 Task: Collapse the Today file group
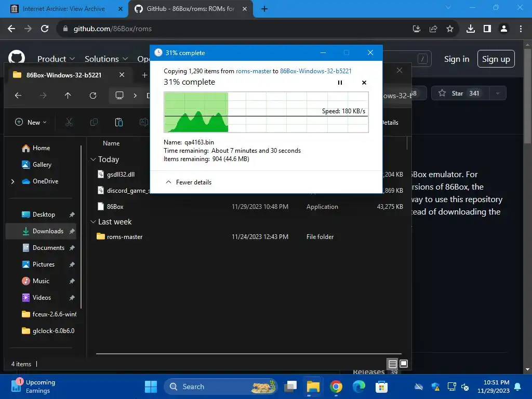93,159
